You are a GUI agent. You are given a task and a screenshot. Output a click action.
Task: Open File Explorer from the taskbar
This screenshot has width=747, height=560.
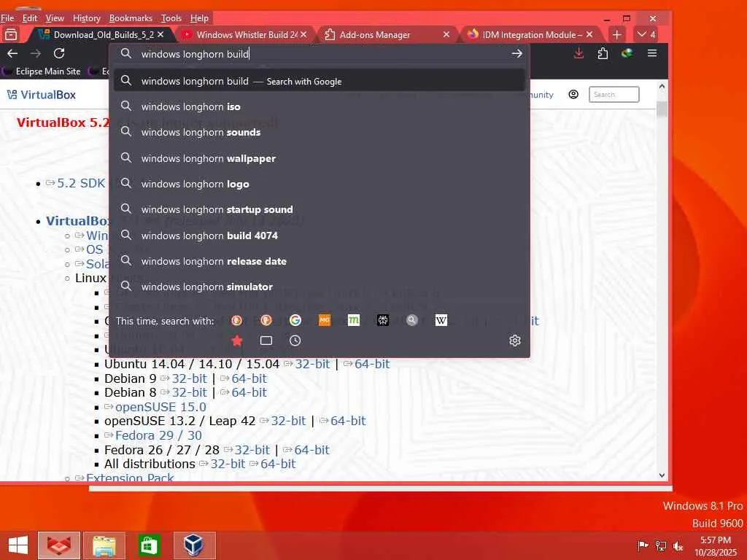pos(104,545)
